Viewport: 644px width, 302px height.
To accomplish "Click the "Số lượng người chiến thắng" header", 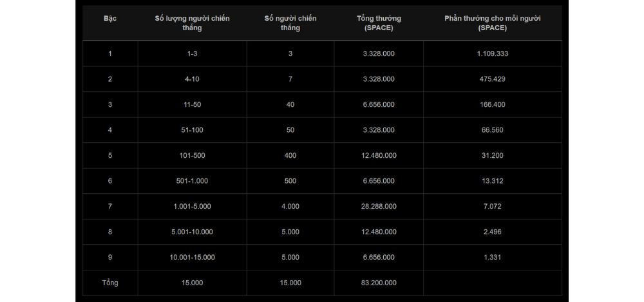I will (192, 23).
